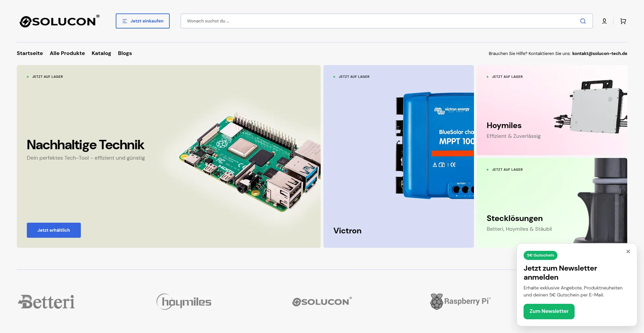Open the user account icon

pos(604,21)
